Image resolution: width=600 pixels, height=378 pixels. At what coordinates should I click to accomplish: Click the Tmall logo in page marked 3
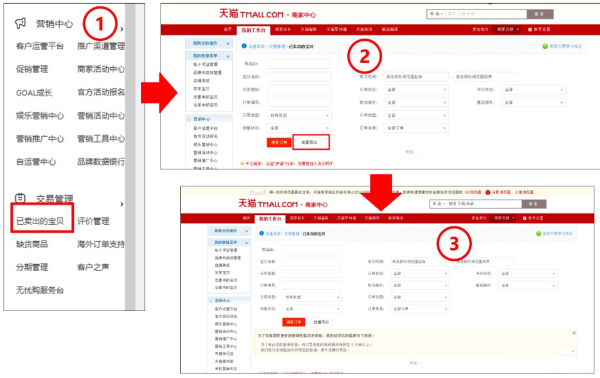268,204
